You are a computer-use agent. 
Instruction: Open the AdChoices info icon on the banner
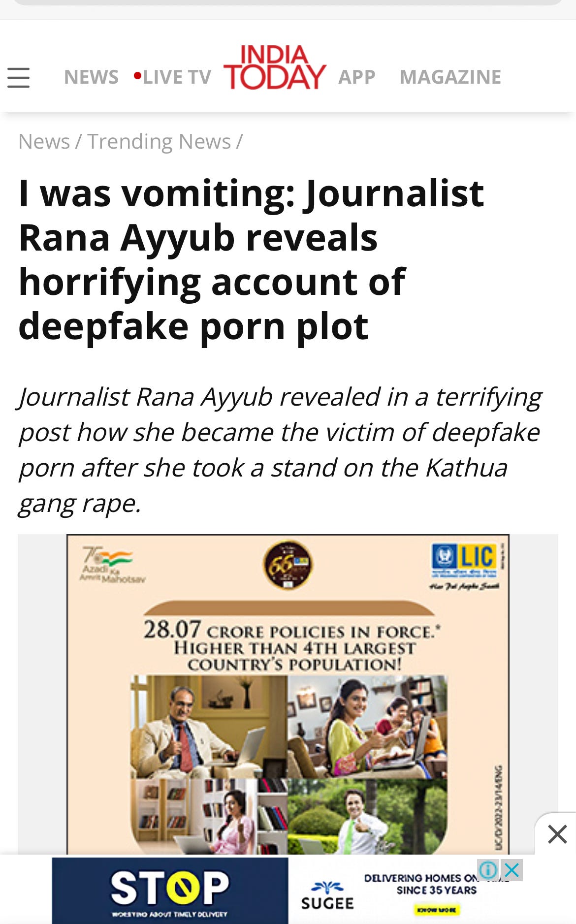[488, 870]
